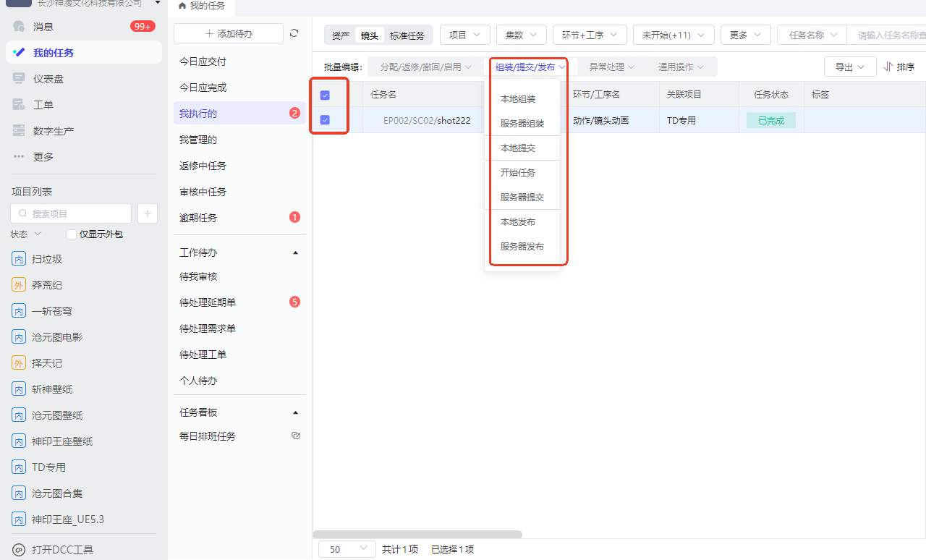Select 服务器提交 from the dropdown menu
This screenshot has height=560, width=926.
[522, 198]
